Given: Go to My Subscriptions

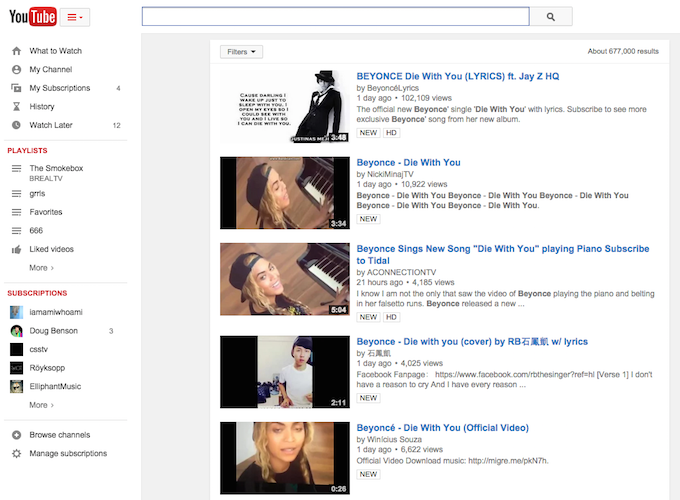Looking at the screenshot, I should pos(59,88).
